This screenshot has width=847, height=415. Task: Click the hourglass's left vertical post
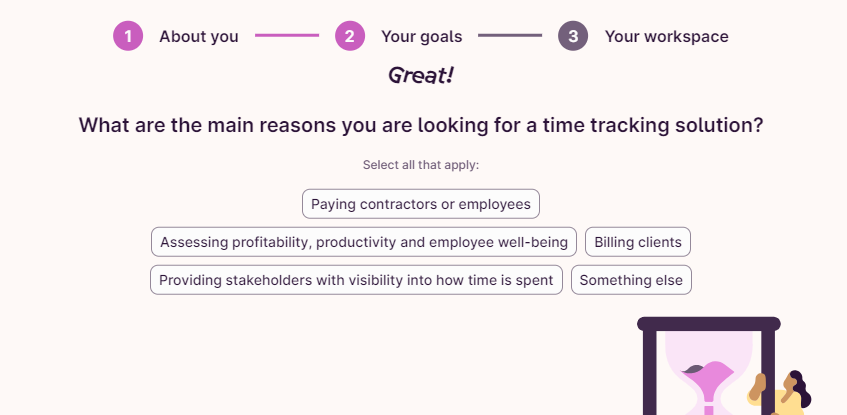[649, 372]
